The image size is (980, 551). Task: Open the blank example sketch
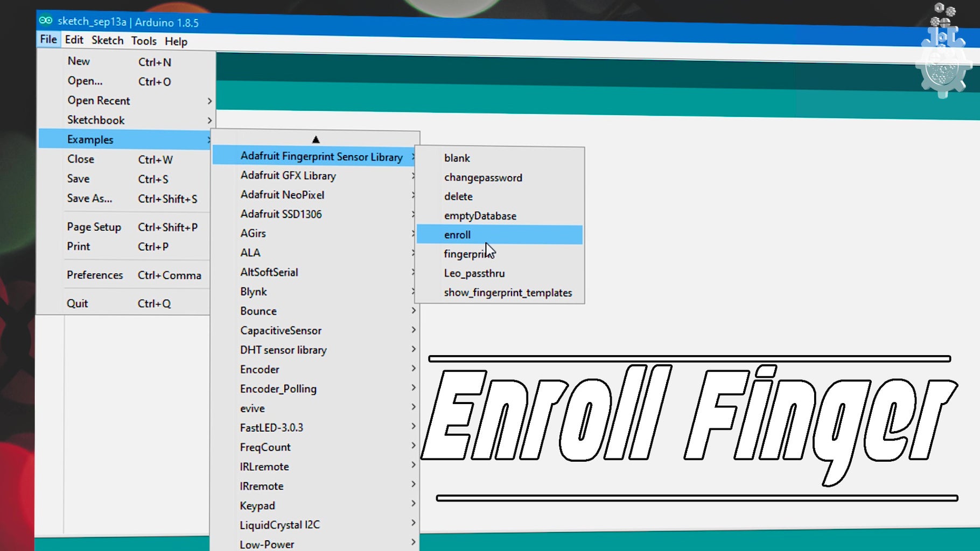pyautogui.click(x=457, y=158)
